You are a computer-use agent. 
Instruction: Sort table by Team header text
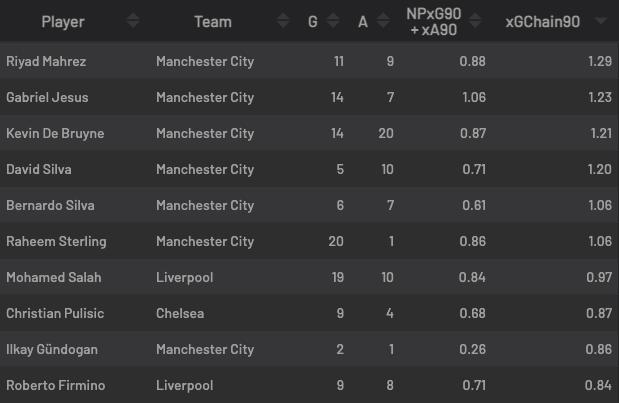point(212,21)
